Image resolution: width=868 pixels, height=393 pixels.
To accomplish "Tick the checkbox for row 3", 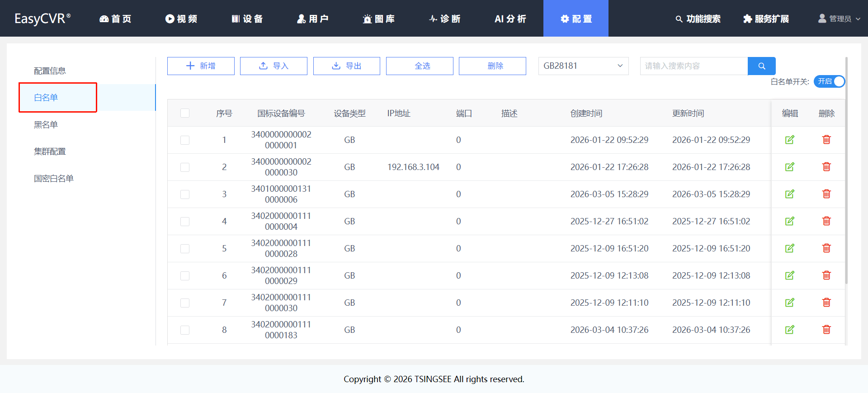I will click(x=185, y=194).
